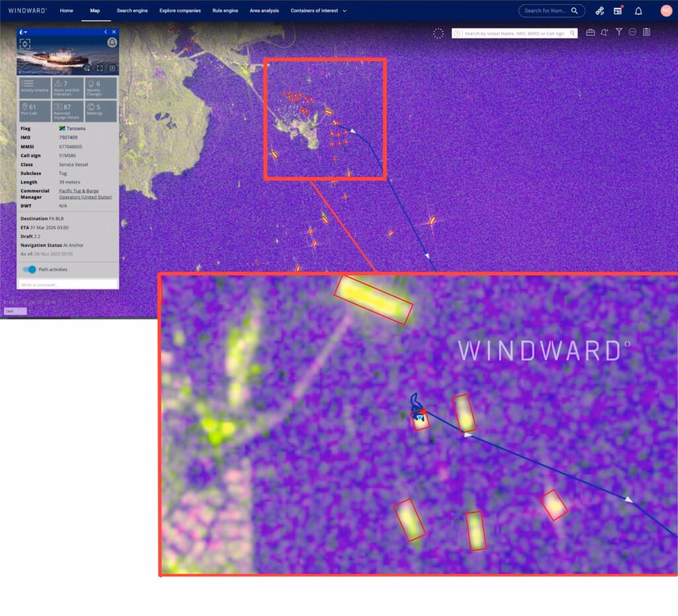Go to the Home tab
This screenshot has width=678, height=616.
[x=66, y=11]
